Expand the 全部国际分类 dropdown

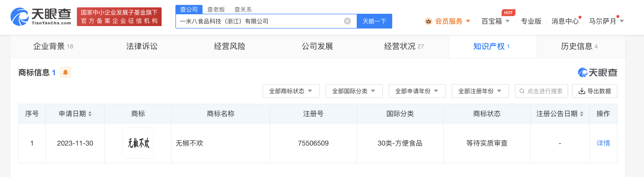click(x=354, y=91)
